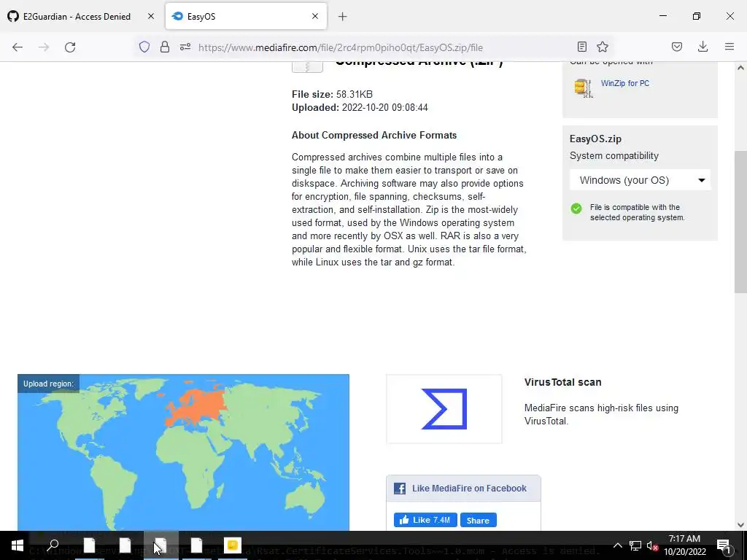This screenshot has width=747, height=560.
Task: Close the EasyOS tab
Action: pyautogui.click(x=315, y=16)
